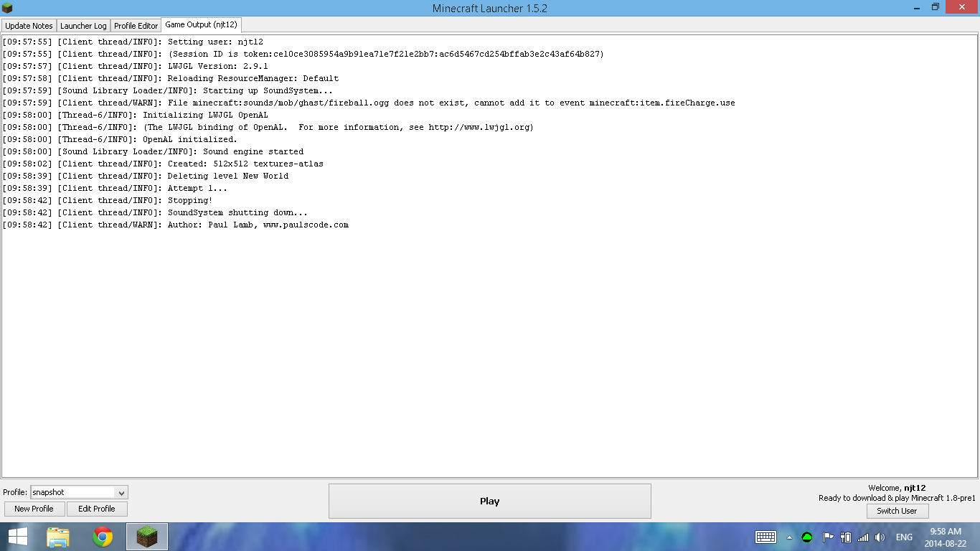Click the line mentioning http://www.lwjgl.org
The image size is (980, 551).
point(268,127)
